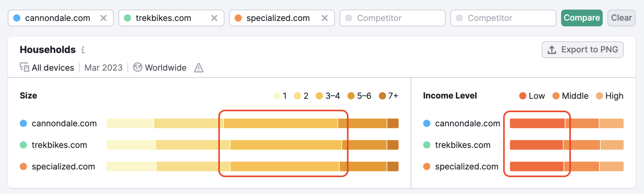Click the Households info icon
Viewport: 644px width, 194px height.
coord(83,50)
